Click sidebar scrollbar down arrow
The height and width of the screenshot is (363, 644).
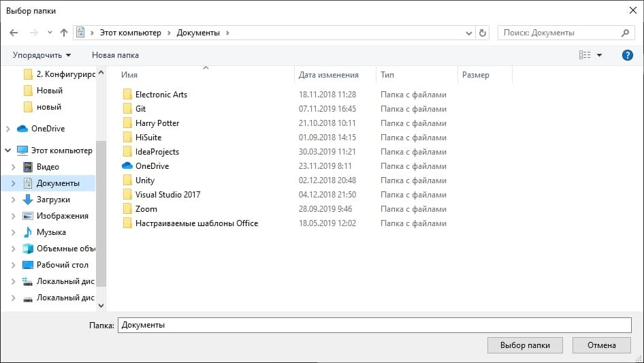101,305
